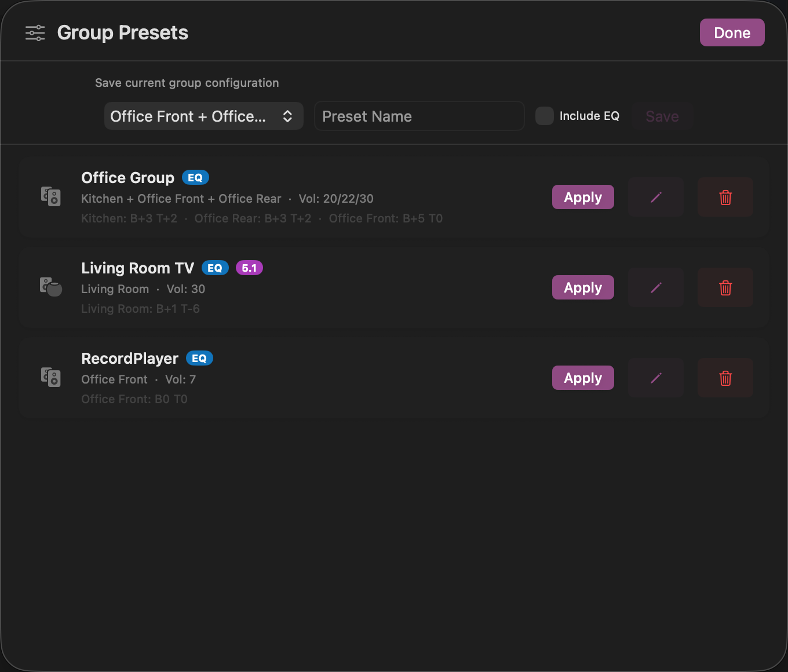The height and width of the screenshot is (672, 788).
Task: Click the RecordPlayer speaker icon
Action: pyautogui.click(x=51, y=377)
